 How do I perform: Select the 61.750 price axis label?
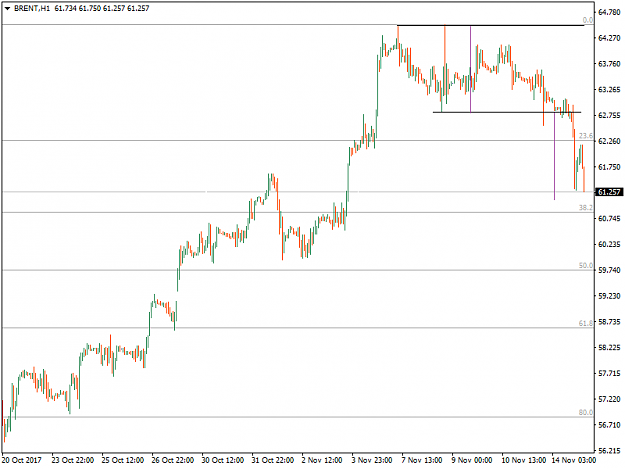coord(609,167)
